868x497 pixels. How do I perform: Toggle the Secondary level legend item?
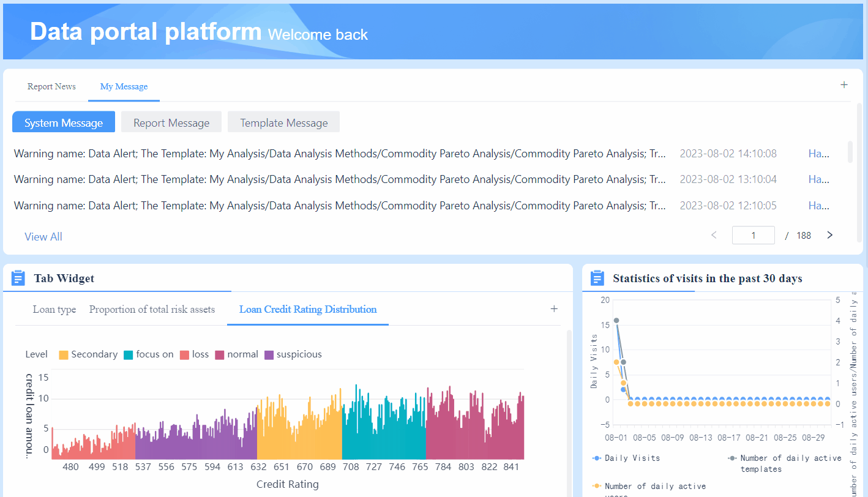point(88,354)
